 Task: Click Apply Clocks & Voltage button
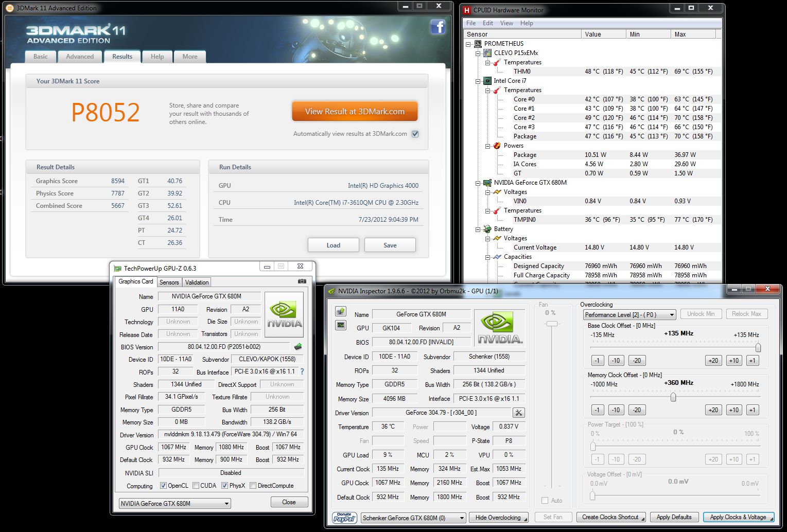(x=738, y=517)
